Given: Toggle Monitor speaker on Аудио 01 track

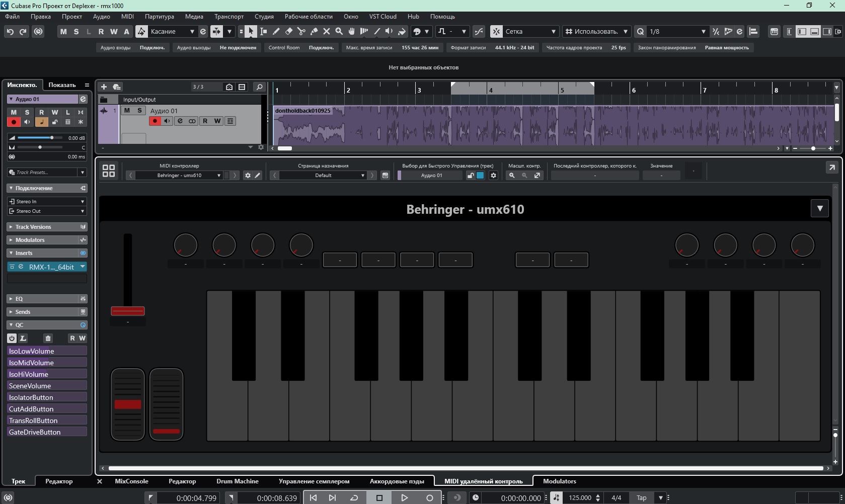Looking at the screenshot, I should tap(167, 121).
